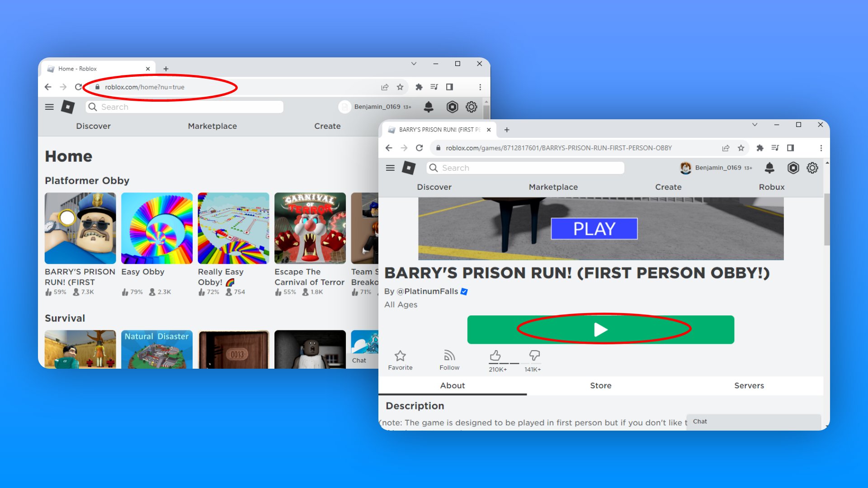Screen dimensions: 868x488
Task: Switch to the Servers tab
Action: (x=749, y=385)
